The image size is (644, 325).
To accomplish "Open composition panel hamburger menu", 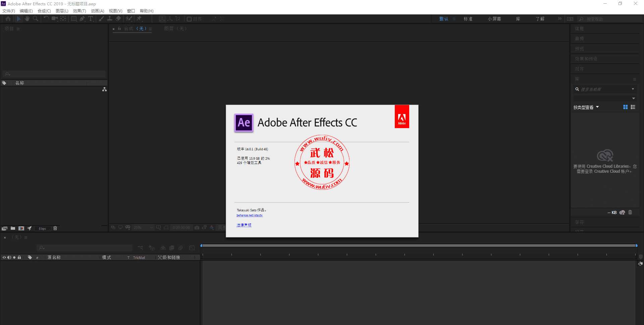I will (x=150, y=29).
